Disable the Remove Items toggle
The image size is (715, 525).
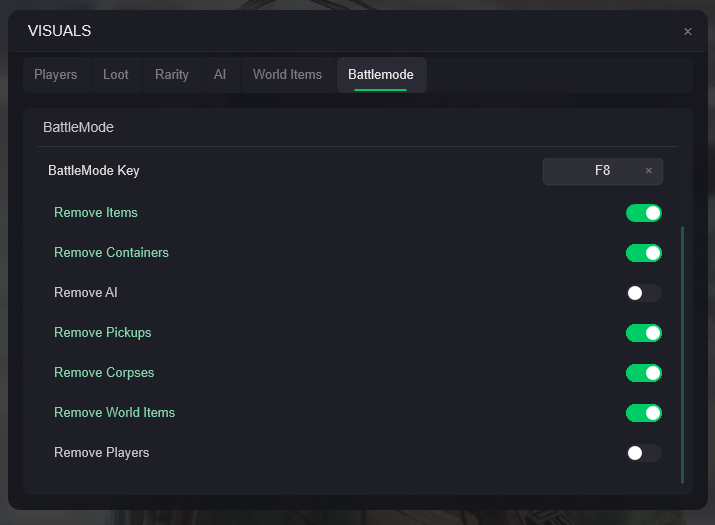pos(644,213)
